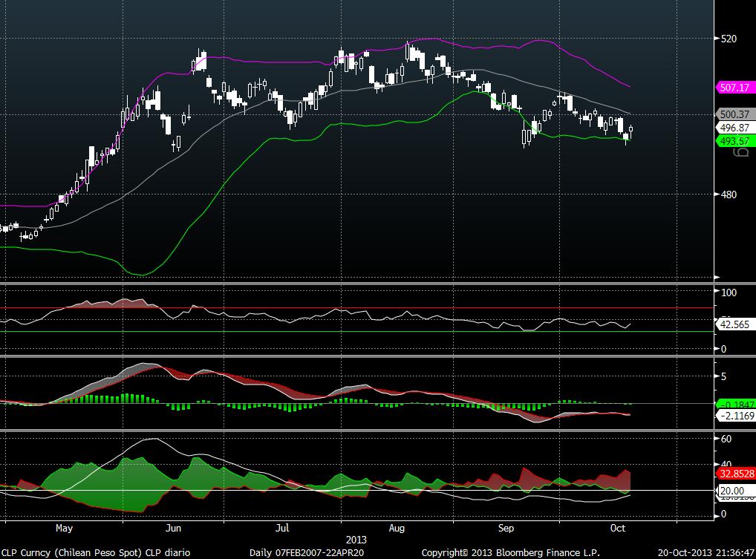Click the Daily 07FEB2007-22APR20 range text
Screen dimensions: 756x559
(306, 553)
